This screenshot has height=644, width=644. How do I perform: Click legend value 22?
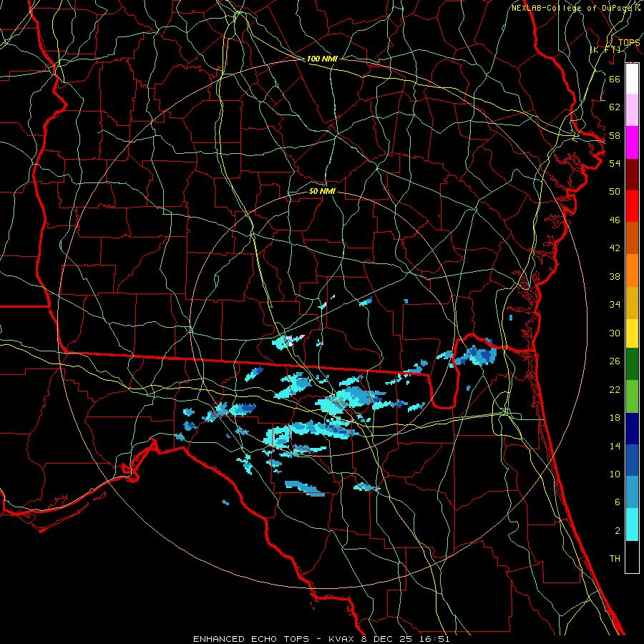(x=615, y=389)
